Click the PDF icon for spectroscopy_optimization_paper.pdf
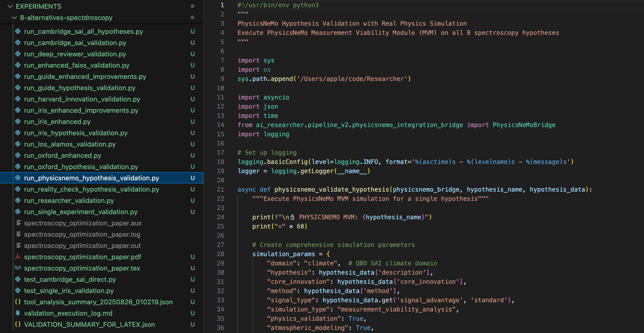 (18, 257)
